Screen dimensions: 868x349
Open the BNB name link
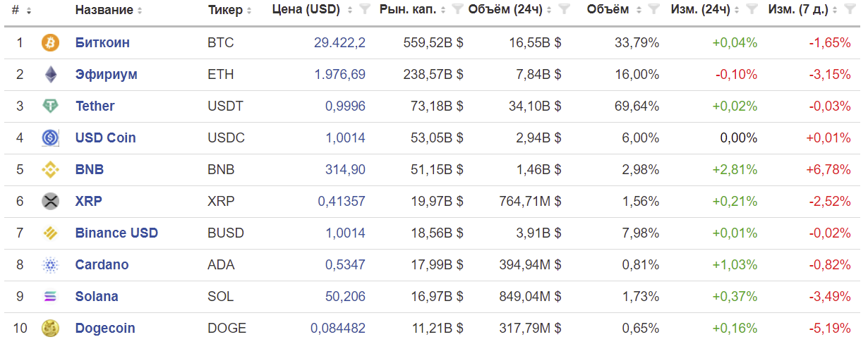(x=90, y=170)
